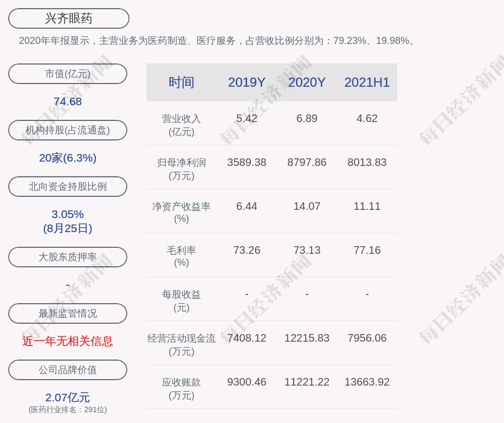Screen dimensions: 504x423
Task: Click the 2021H1 毛利率 value 77.16
Action: 367,250
